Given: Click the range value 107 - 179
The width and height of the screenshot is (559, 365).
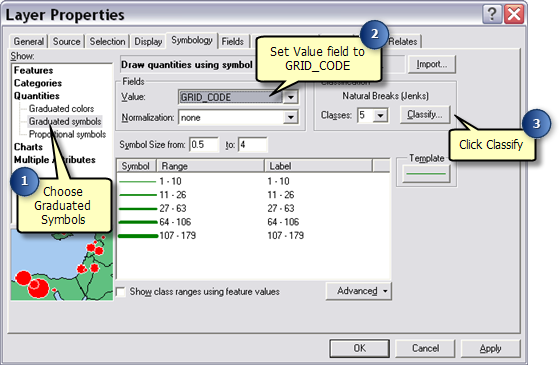Looking at the screenshot, I should tap(178, 236).
